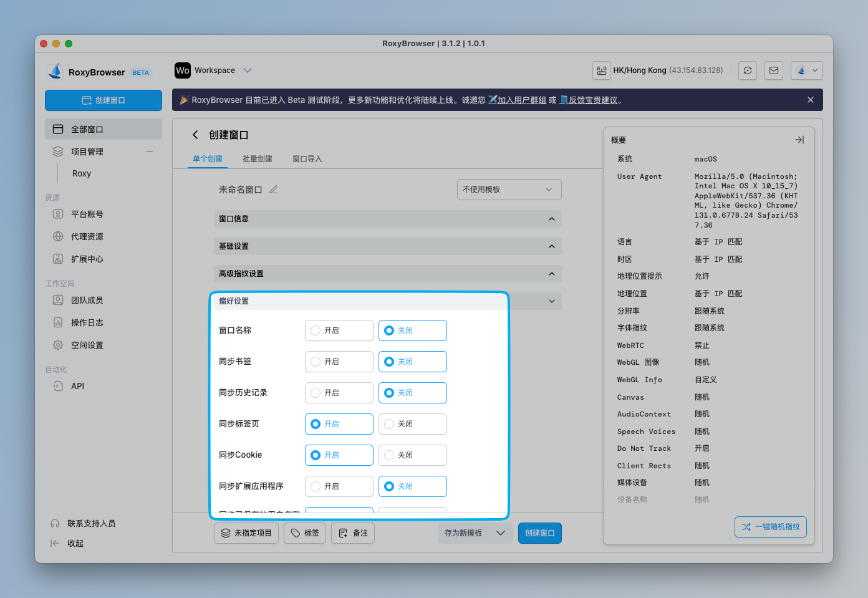Click the blue 创建窗口 sidebar button
Viewport: 868px width, 598px height.
click(104, 100)
